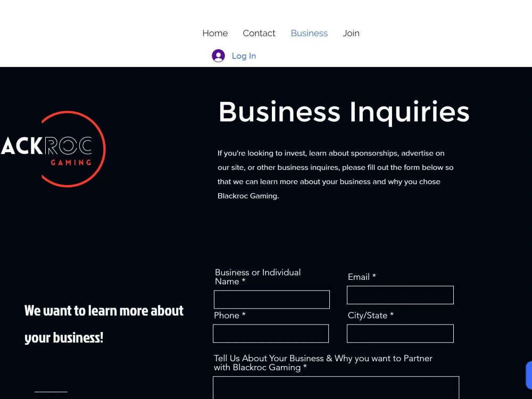Click the 'Blackroc Gaming.' paragraph ending
This screenshot has width=532, height=399.
[248, 196]
